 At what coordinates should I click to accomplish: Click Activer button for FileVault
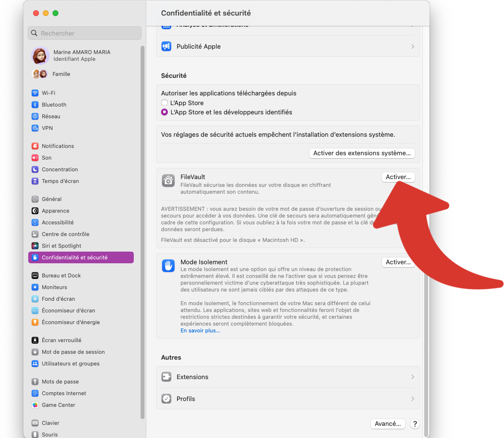398,177
